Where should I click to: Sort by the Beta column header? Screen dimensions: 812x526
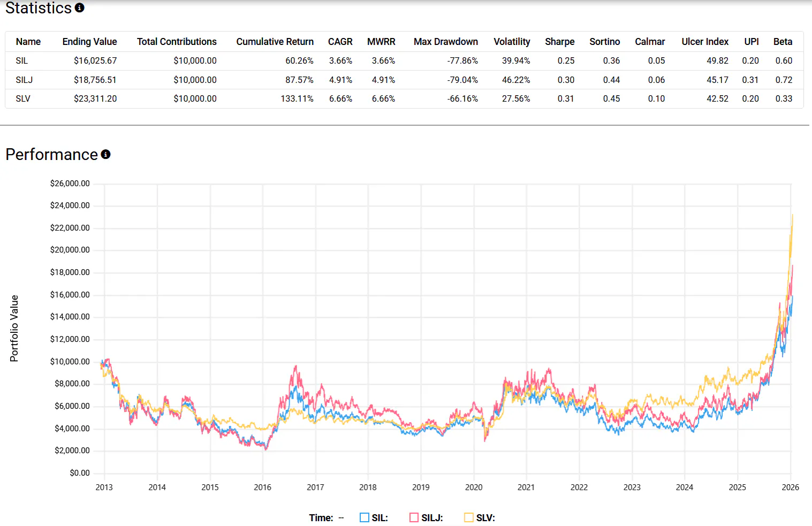[x=783, y=42]
